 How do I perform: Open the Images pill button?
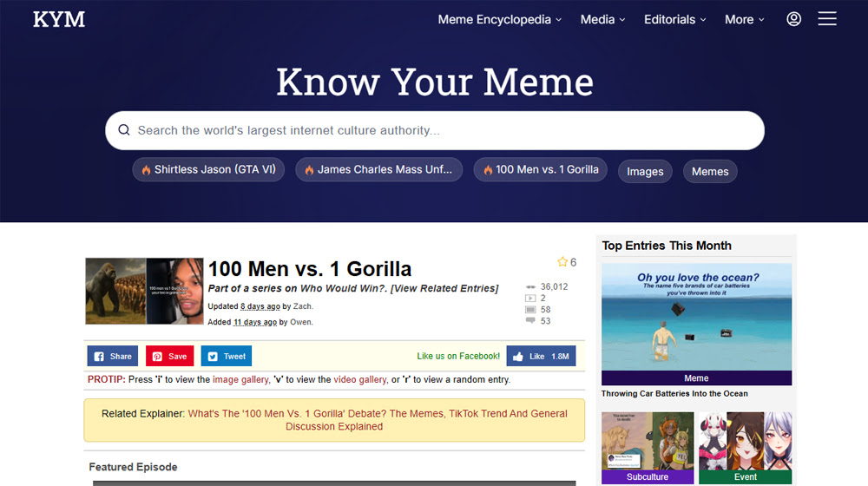pyautogui.click(x=645, y=172)
